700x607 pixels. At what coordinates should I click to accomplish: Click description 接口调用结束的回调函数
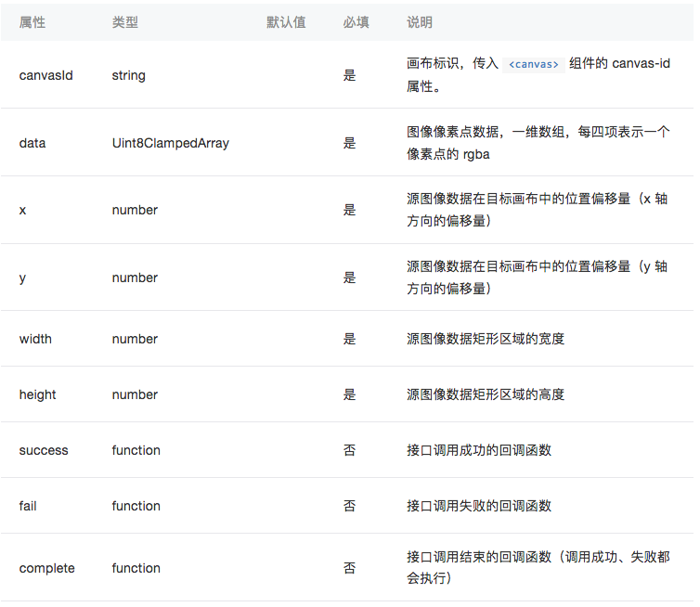538,568
